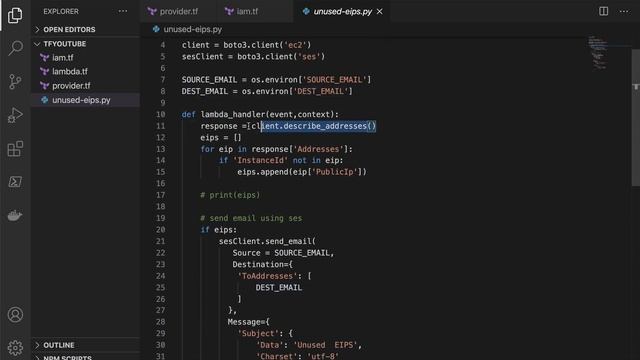Click Python icon in breadcrumb bar

point(156,29)
